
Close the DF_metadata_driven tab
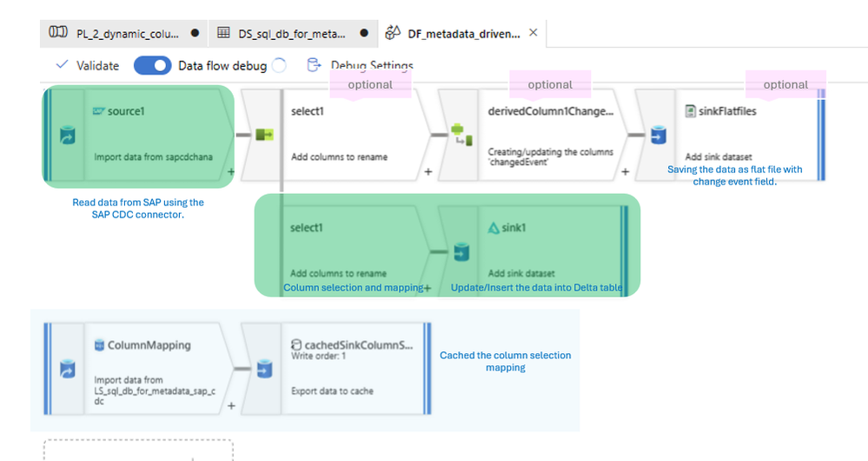[533, 33]
